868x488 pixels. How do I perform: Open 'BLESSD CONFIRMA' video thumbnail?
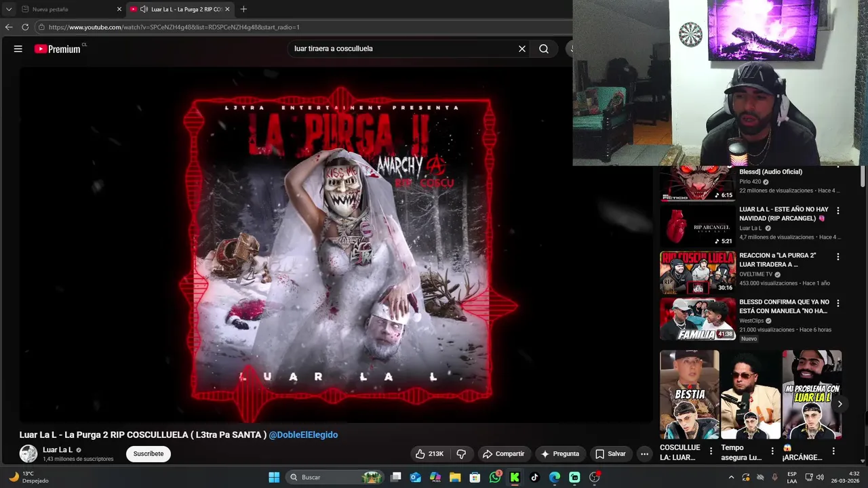698,319
